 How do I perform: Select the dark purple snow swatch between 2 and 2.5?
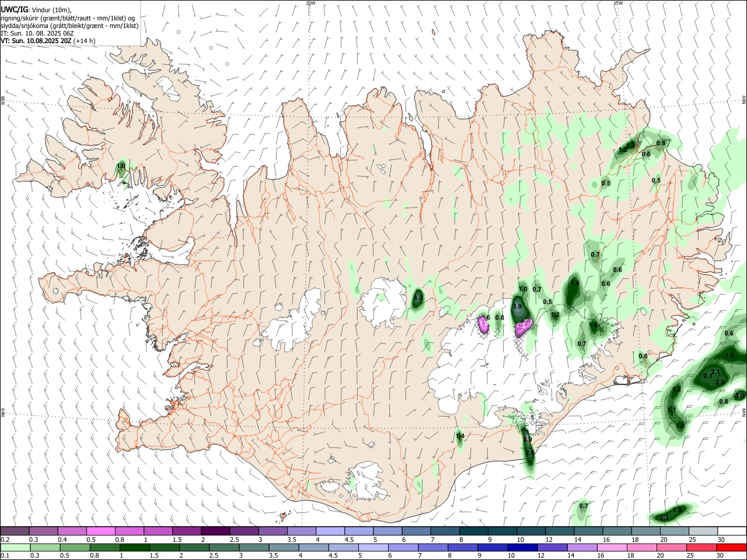[x=215, y=531]
